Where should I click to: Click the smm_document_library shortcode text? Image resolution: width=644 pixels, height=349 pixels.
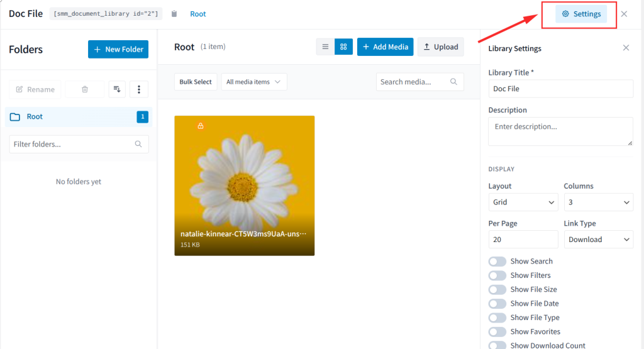coord(106,14)
